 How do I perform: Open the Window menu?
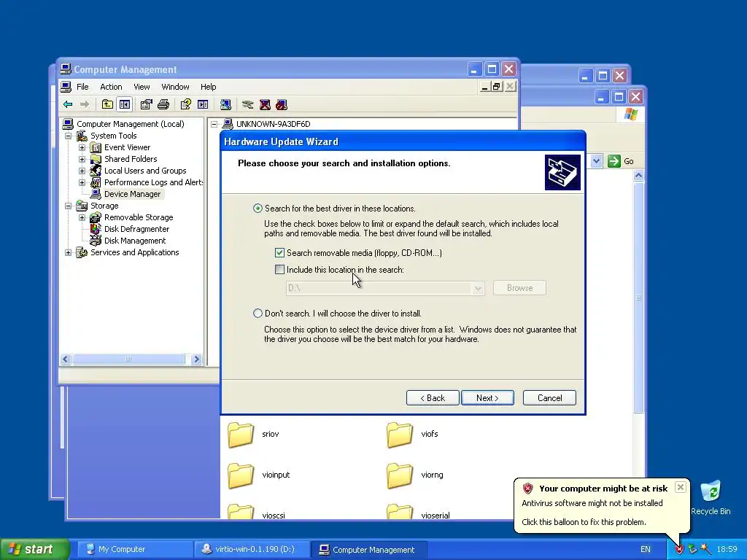(x=175, y=87)
